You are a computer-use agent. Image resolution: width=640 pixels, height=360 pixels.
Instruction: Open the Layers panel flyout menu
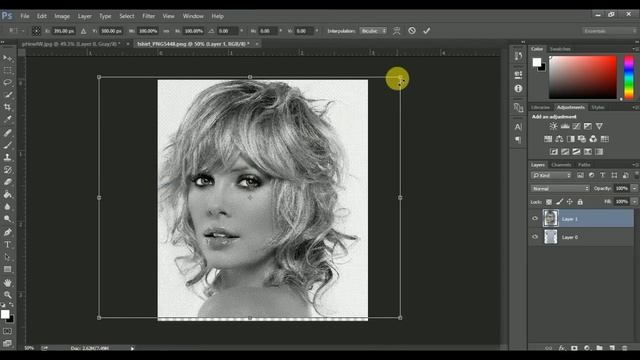pyautogui.click(x=635, y=164)
